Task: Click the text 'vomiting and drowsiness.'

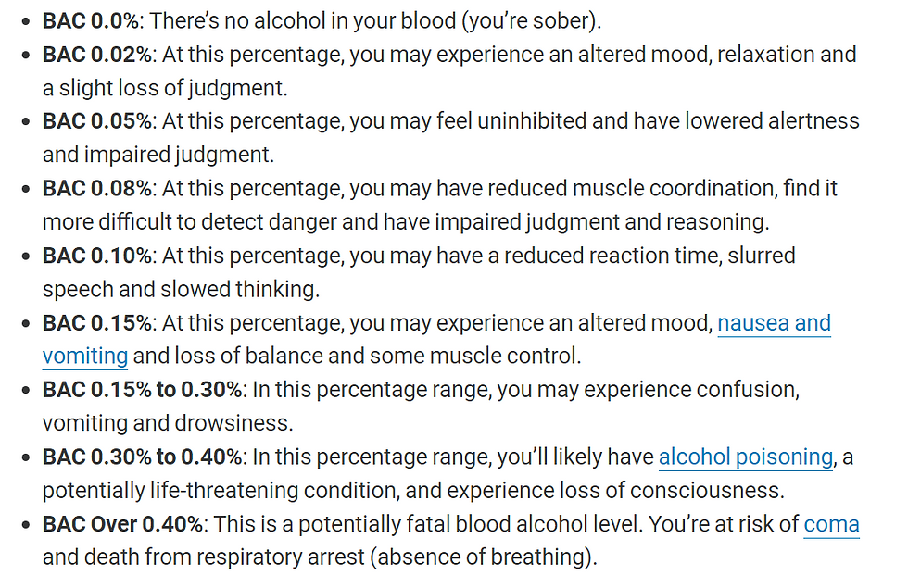Action: tap(168, 424)
